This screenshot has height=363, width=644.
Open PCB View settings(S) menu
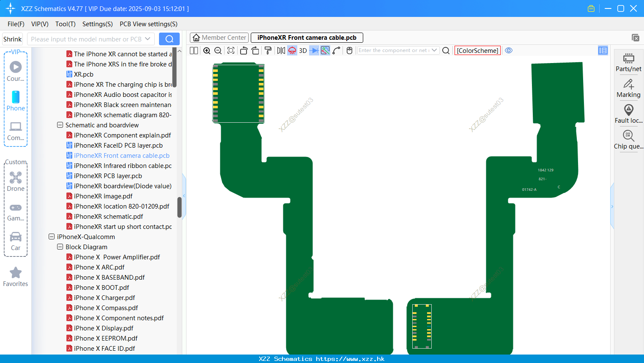148,24
